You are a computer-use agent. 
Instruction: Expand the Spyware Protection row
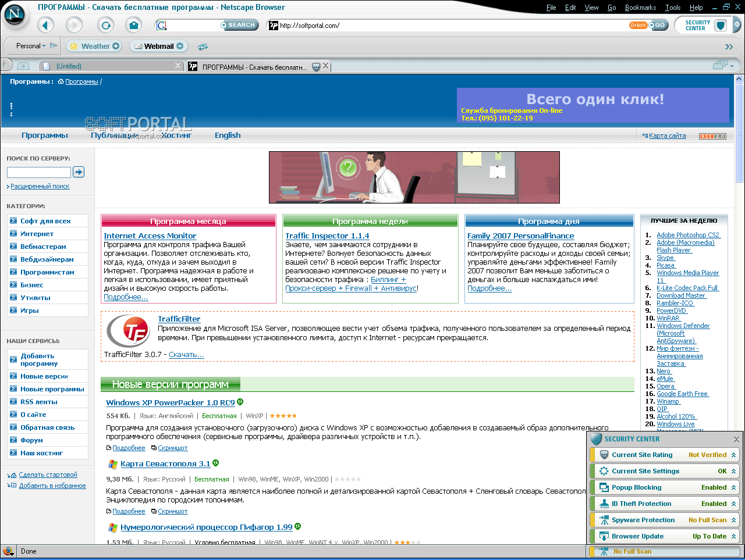(733, 520)
